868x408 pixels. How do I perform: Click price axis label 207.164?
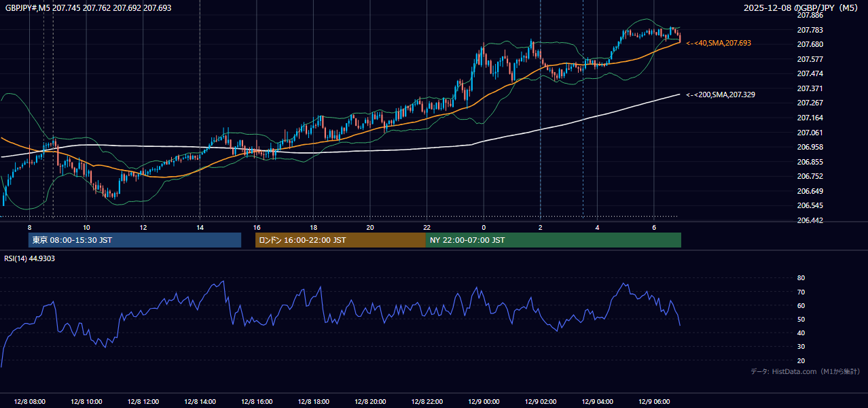[810, 118]
